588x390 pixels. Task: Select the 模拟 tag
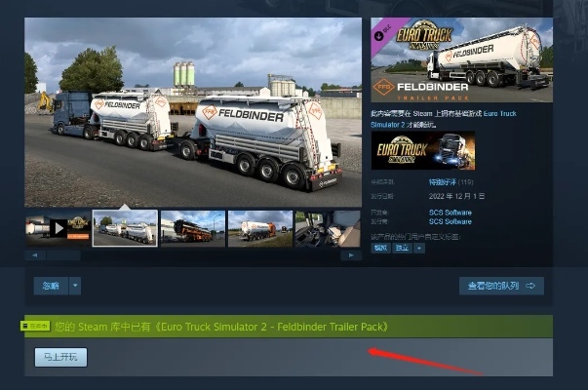click(x=380, y=248)
